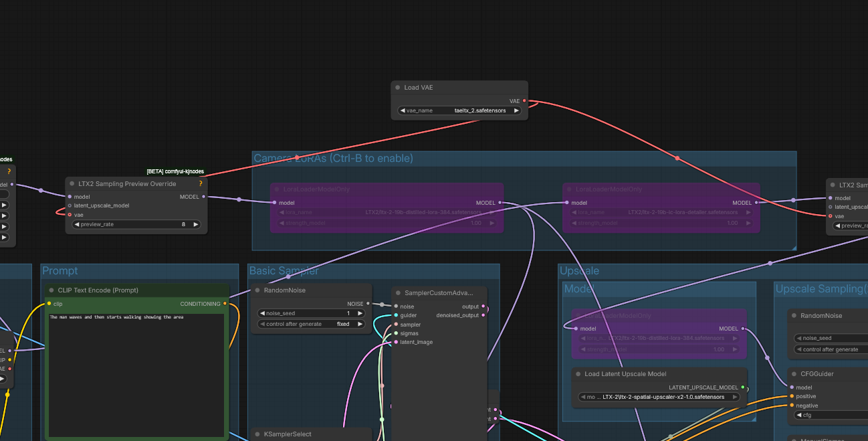The image size is (868, 441).
Task: Select the latent_upscale_model input socket
Action: click(70, 205)
